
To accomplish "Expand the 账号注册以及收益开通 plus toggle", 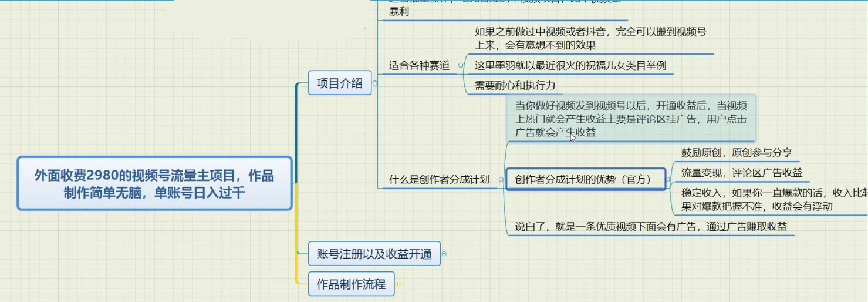I will pyautogui.click(x=444, y=254).
